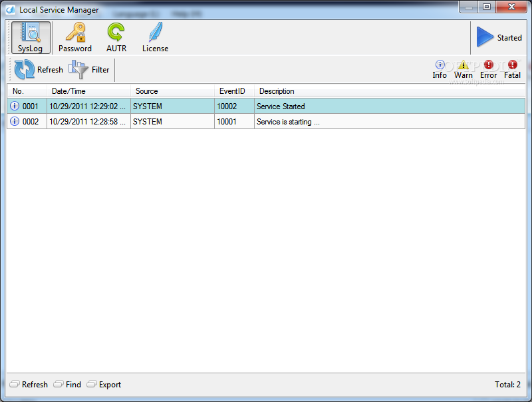Viewport: 532px width, 402px height.
Task: Open the SysLog view icon
Action: click(31, 33)
